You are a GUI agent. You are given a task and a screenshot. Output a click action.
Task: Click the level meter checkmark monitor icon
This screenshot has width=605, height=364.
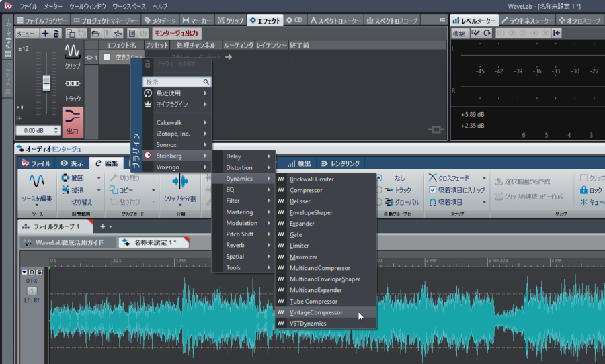[475, 33]
